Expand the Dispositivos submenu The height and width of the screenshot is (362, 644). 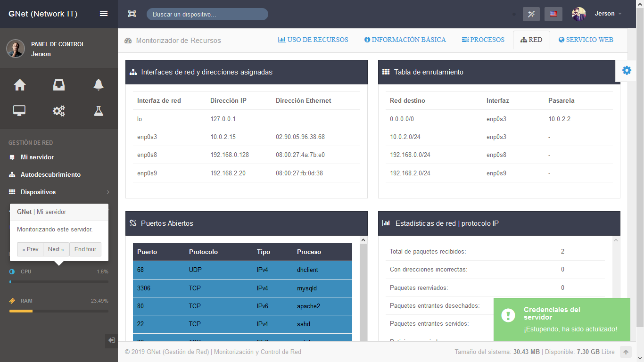(59, 192)
